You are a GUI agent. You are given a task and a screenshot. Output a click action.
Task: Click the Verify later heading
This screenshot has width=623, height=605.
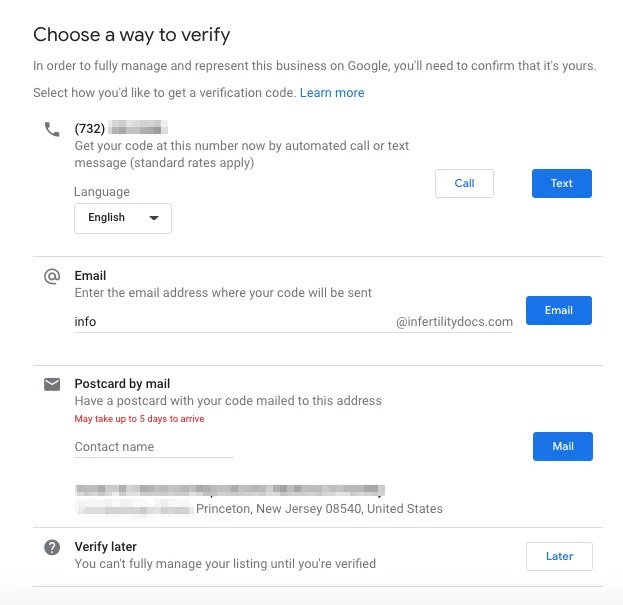(105, 547)
